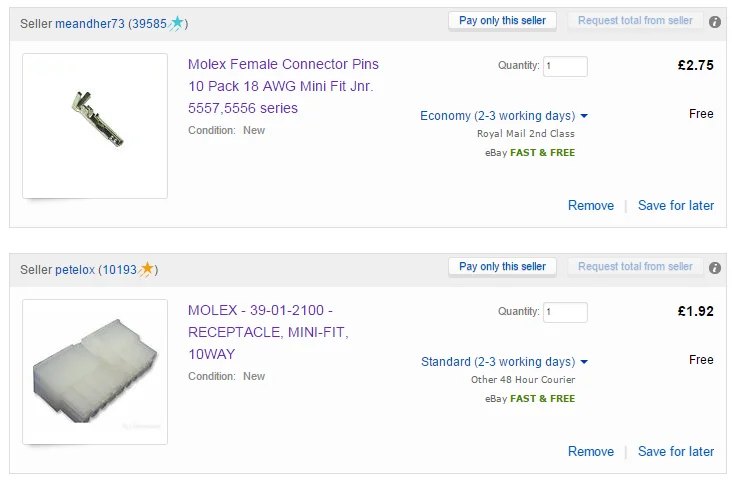Save the MOLEX receptacle item for later
This screenshot has height=482, width=733.
[676, 451]
